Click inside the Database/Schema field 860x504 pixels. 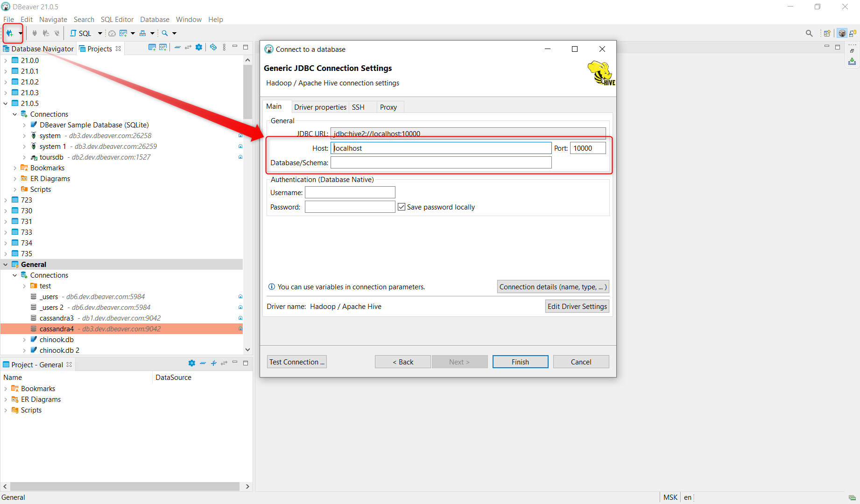[x=440, y=162]
